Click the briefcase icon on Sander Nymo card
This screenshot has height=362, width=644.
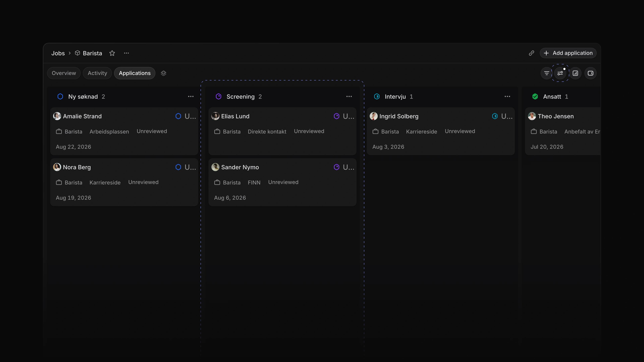click(217, 182)
